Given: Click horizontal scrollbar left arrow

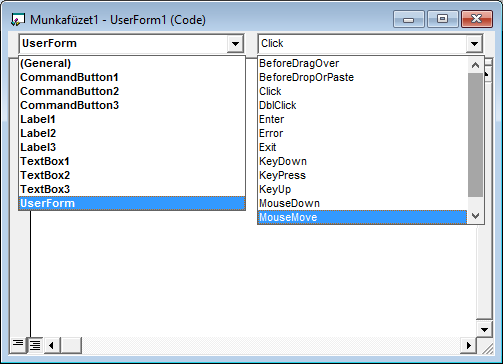Looking at the screenshot, I should [x=51, y=345].
